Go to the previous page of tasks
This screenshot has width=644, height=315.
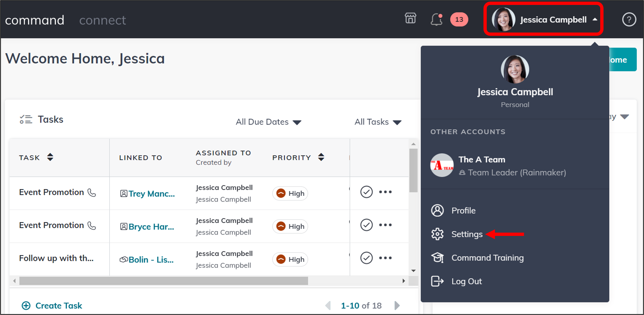pos(328,305)
